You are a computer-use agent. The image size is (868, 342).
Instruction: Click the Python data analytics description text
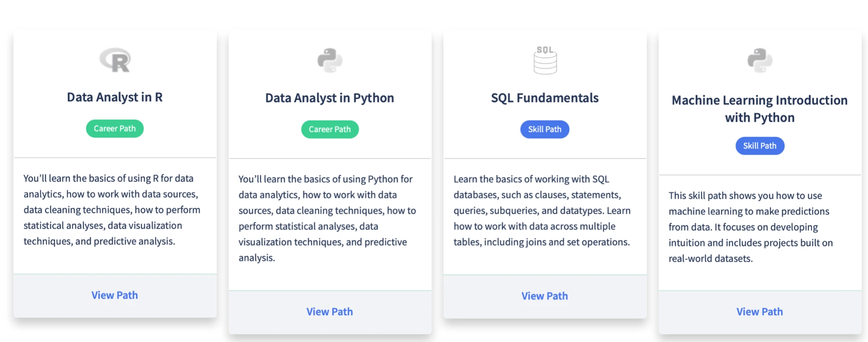click(x=327, y=218)
